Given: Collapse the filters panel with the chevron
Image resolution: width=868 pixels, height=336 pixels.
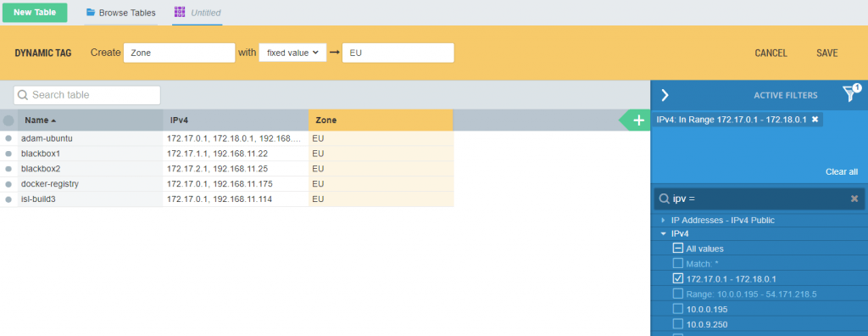Looking at the screenshot, I should [x=665, y=95].
